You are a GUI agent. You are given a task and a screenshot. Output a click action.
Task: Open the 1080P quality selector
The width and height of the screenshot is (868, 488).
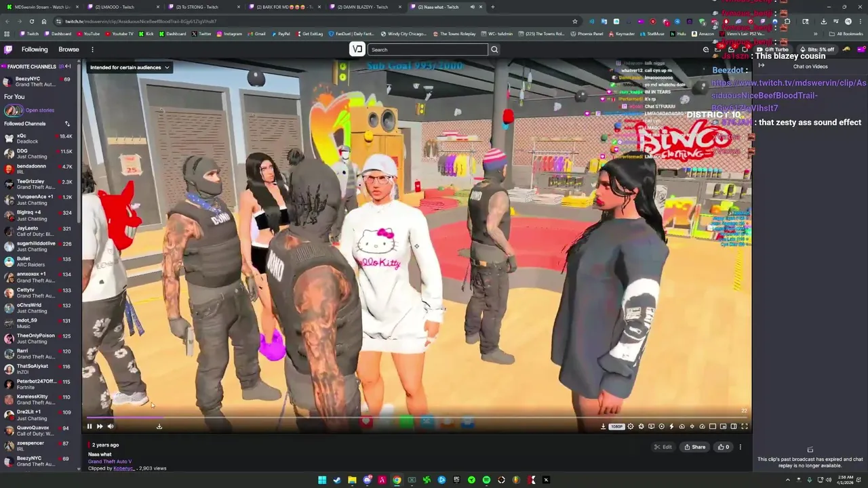616,426
